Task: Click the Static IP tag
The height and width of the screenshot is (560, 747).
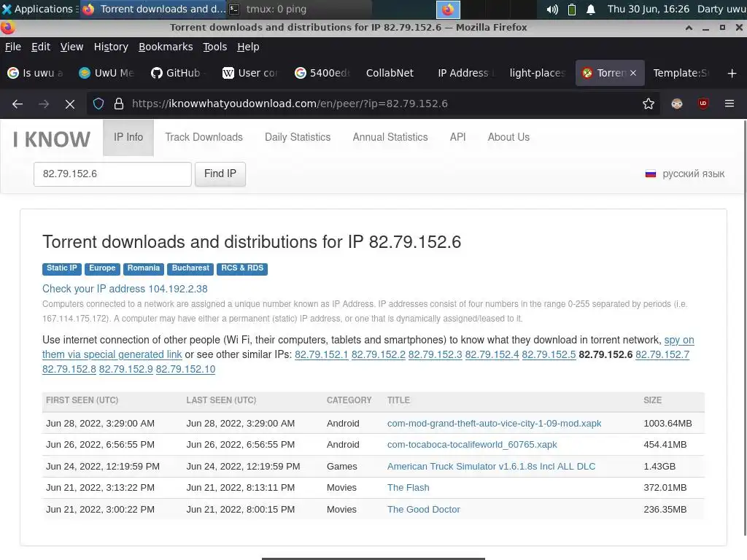Action: tap(62, 268)
